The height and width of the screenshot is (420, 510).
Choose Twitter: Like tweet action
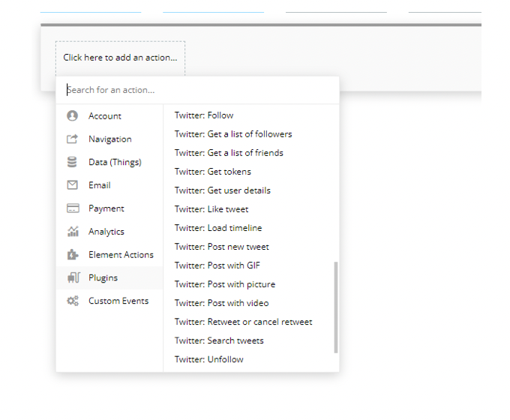pos(211,209)
